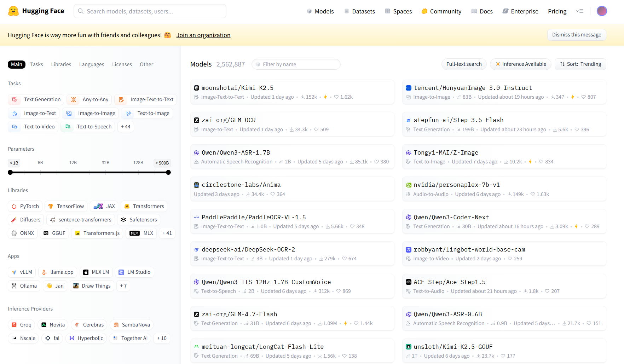
Task: Focus the Filter by name field
Action: 296,64
